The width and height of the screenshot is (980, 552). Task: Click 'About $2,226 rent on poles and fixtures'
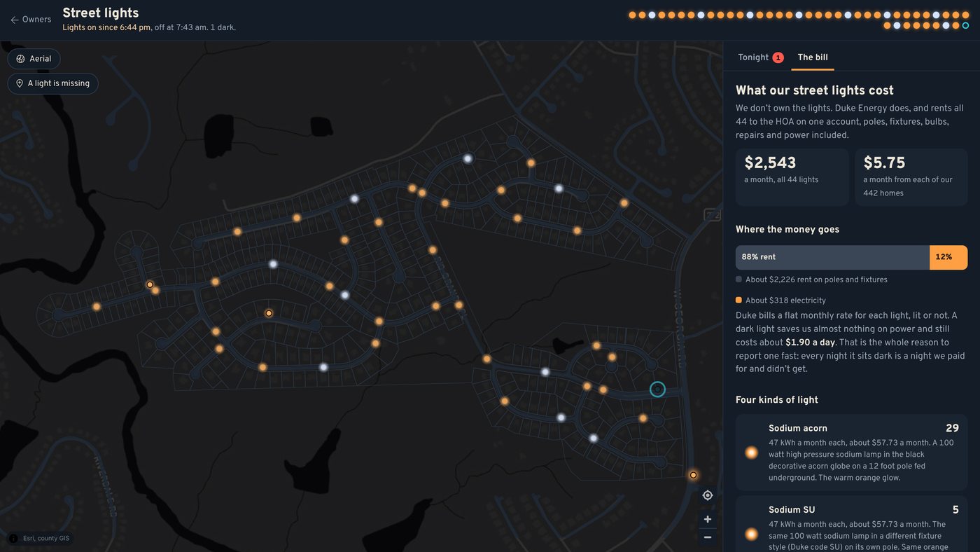[x=816, y=280]
